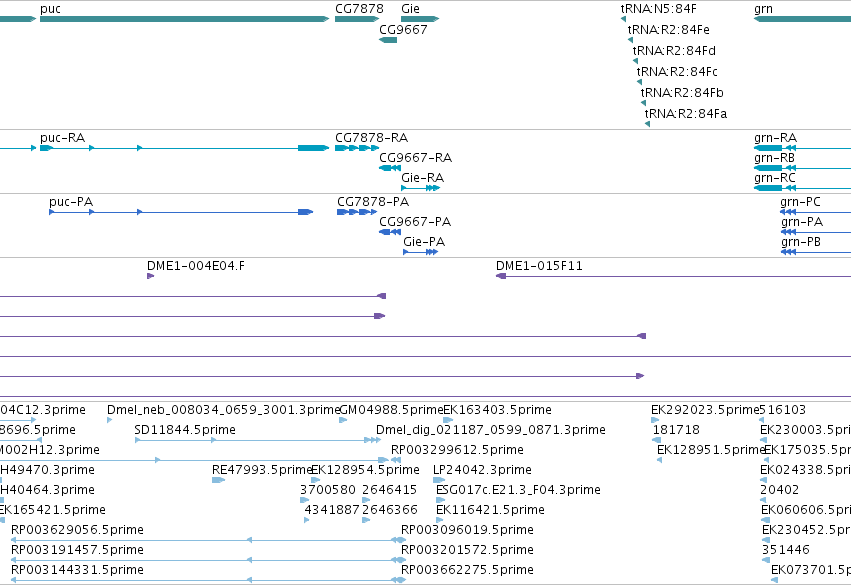The image size is (851, 585).
Task: Click the 181718 feature label
Action: coord(676,430)
